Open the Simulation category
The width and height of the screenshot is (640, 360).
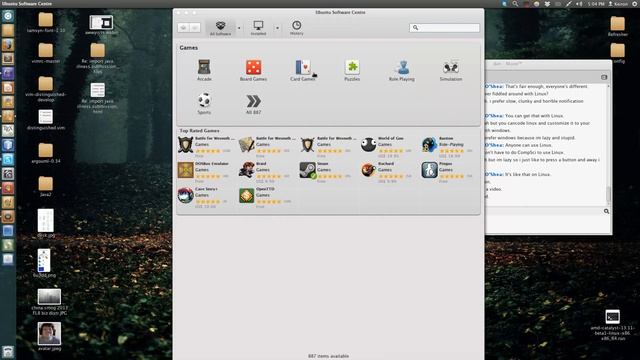tap(451, 70)
